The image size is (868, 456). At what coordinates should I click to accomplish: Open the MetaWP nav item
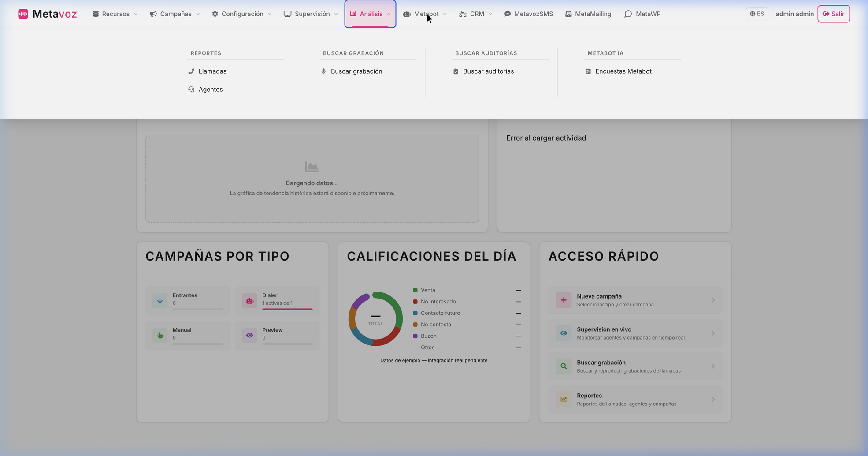click(642, 14)
